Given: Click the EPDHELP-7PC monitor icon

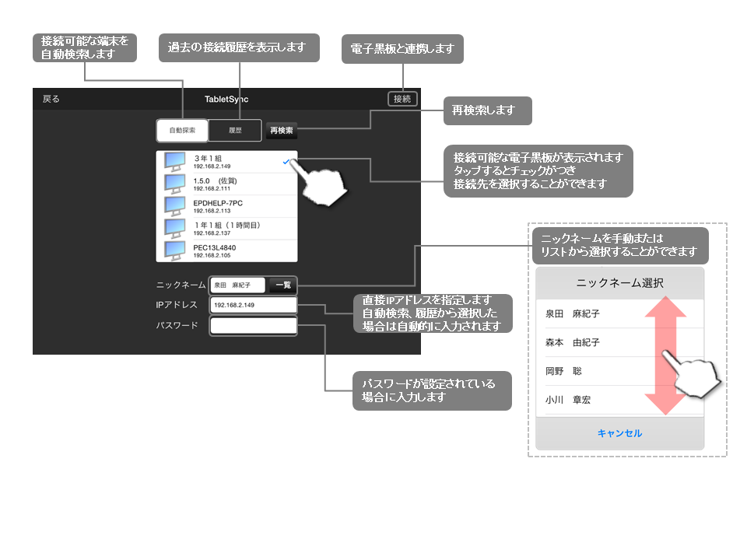Looking at the screenshot, I should point(176,205).
